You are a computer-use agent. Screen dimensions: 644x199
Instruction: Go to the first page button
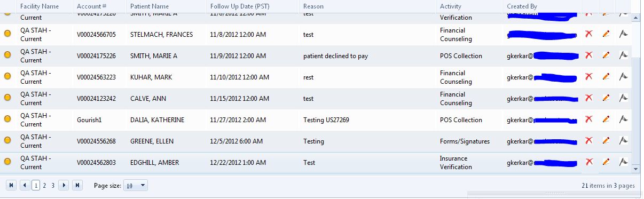[x=11, y=185]
